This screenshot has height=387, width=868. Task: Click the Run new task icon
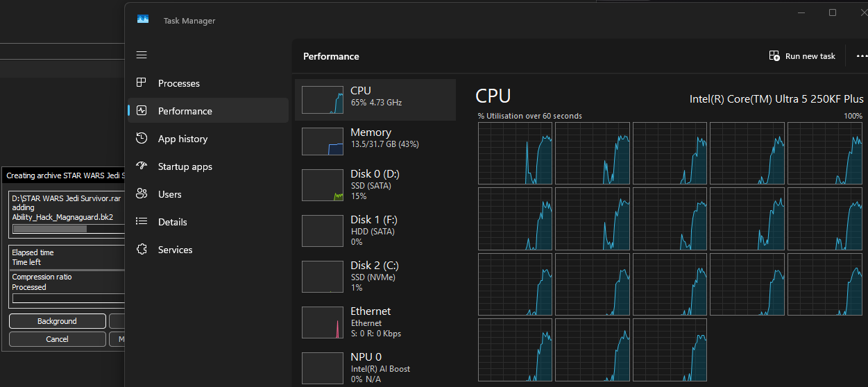click(x=774, y=56)
